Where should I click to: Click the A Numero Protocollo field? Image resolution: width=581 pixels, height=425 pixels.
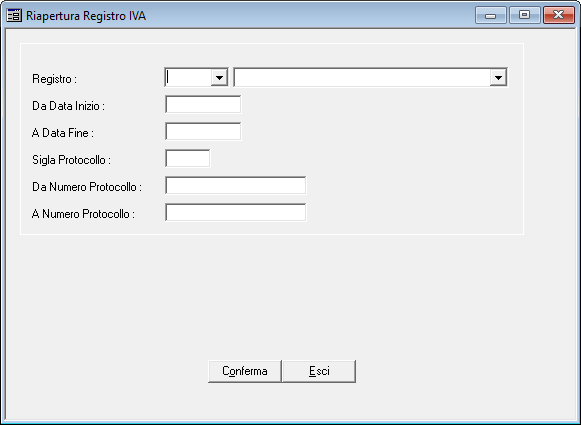pyautogui.click(x=236, y=212)
